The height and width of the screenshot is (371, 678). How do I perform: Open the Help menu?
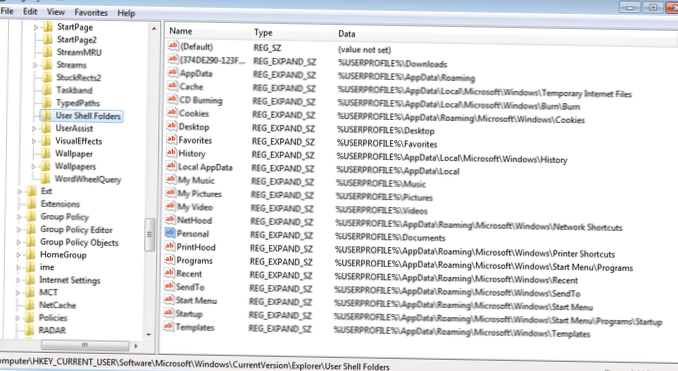[126, 13]
